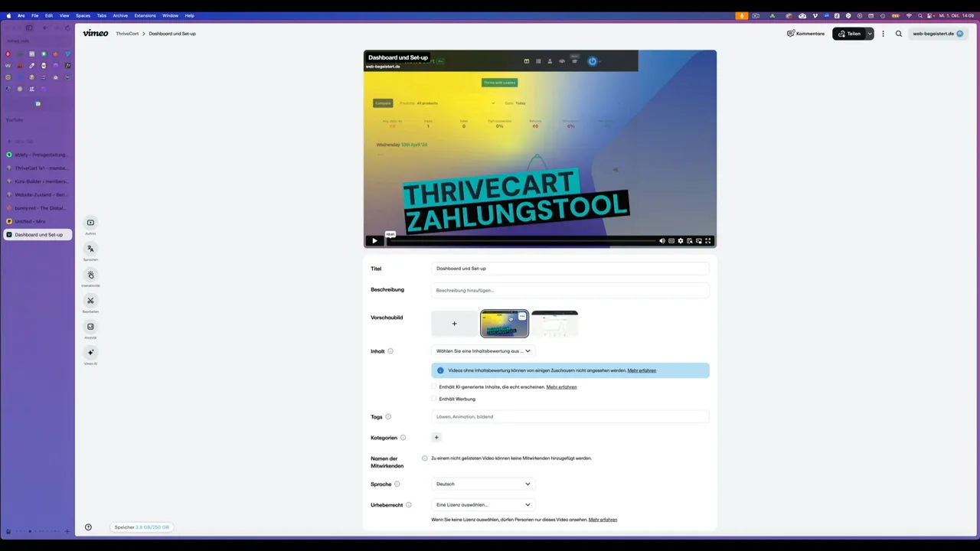Click the video progress bar
980x551 pixels.
click(521, 241)
